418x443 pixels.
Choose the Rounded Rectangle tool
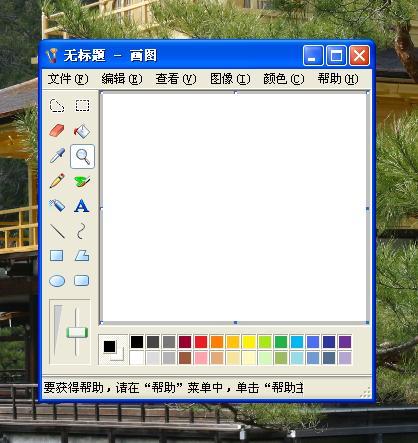coord(82,281)
